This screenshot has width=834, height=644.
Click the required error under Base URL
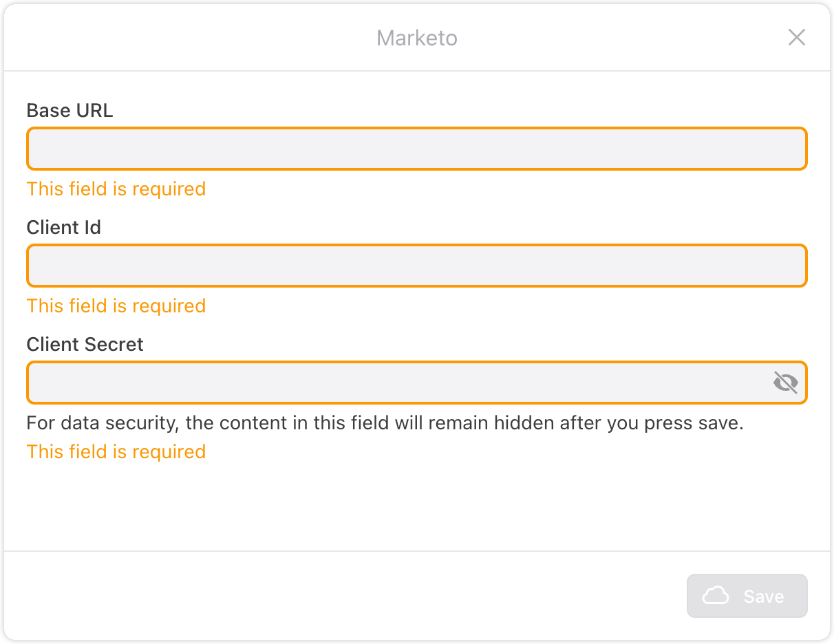click(116, 189)
